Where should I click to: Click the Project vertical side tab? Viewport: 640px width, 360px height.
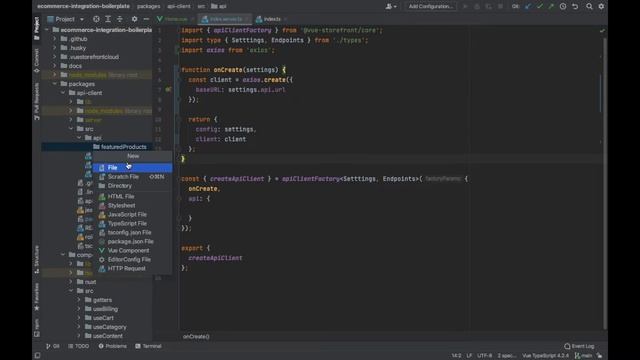(37, 29)
